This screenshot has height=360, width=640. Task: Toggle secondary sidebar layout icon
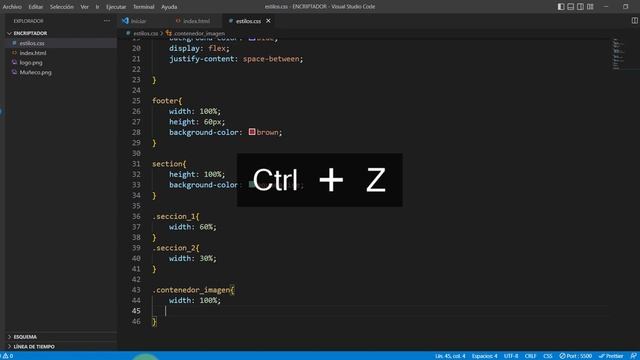[x=580, y=7]
